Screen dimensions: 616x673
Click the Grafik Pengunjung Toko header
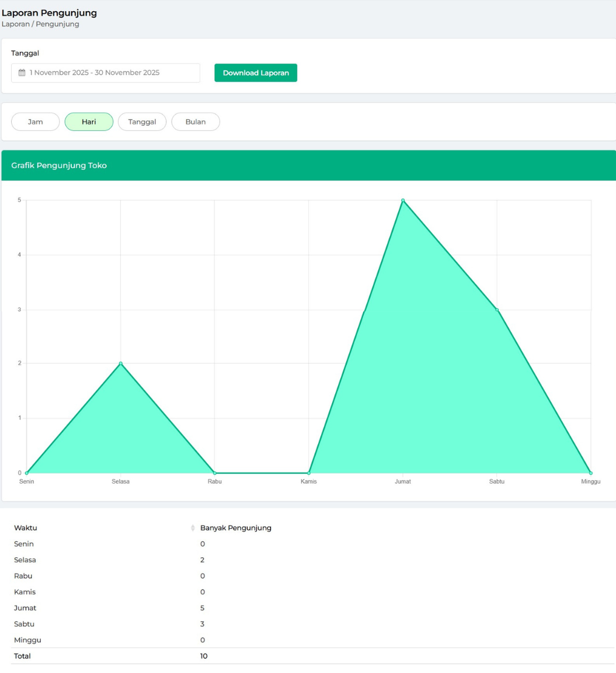(59, 166)
